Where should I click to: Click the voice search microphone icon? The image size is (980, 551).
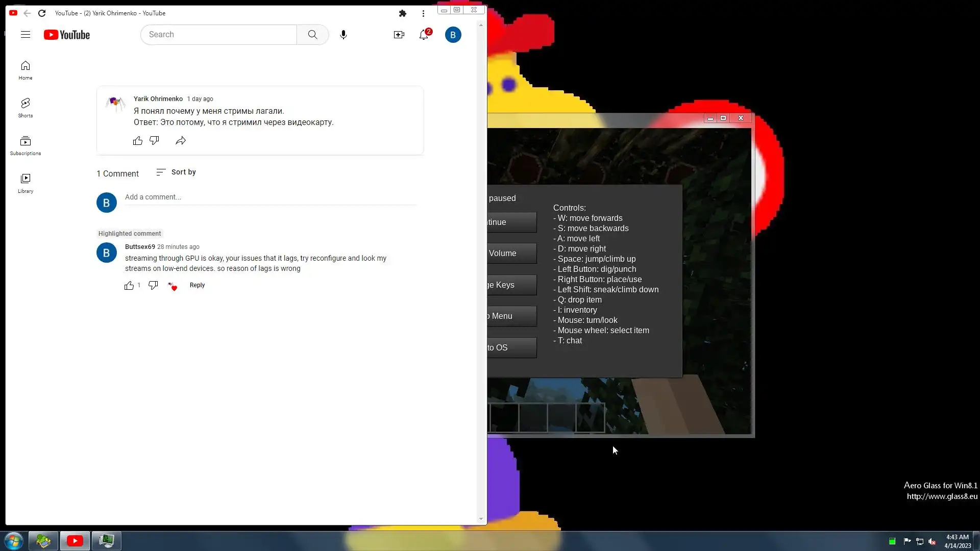point(344,35)
